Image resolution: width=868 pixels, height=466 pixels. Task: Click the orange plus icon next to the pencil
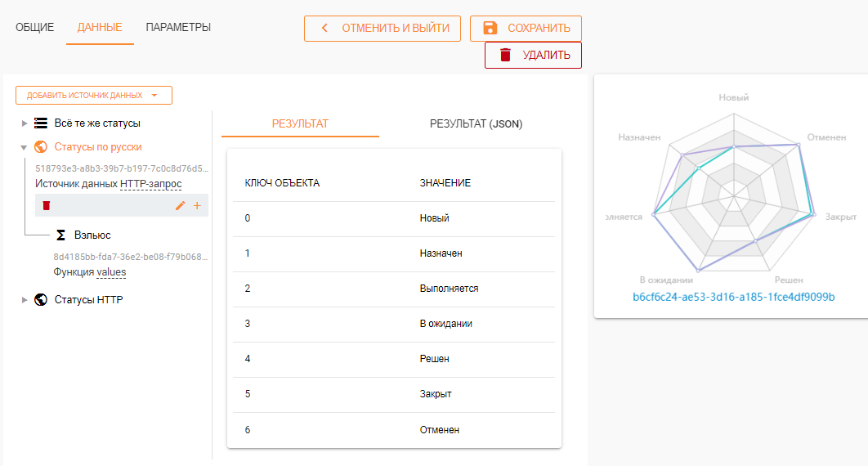coord(197,205)
